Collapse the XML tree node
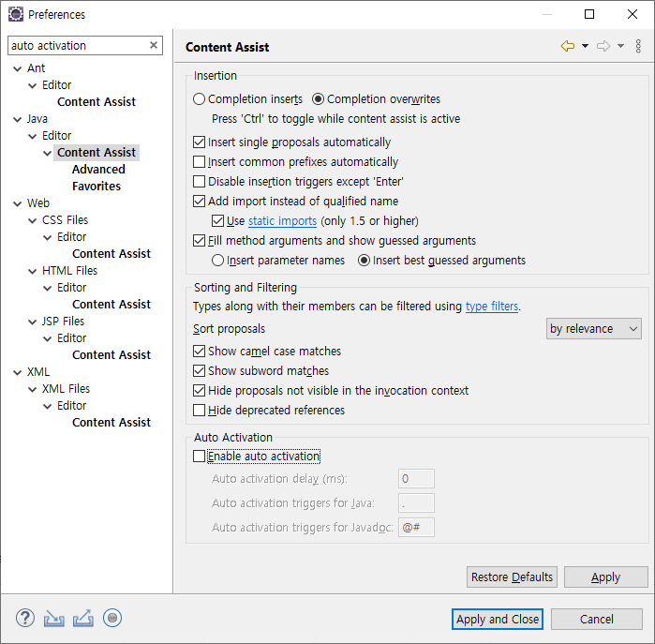This screenshot has height=644, width=655. tap(18, 373)
